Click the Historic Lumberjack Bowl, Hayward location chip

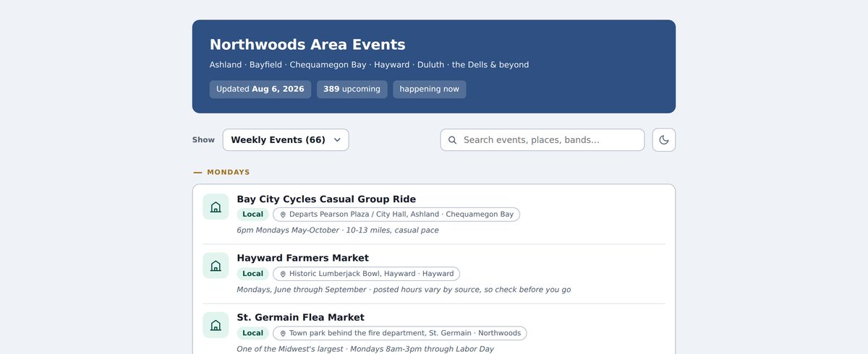tap(366, 274)
